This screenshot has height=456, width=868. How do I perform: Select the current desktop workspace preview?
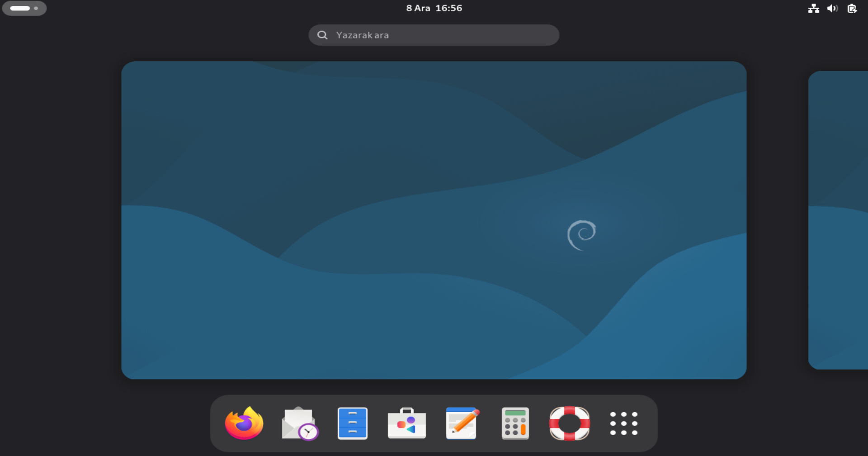point(434,219)
